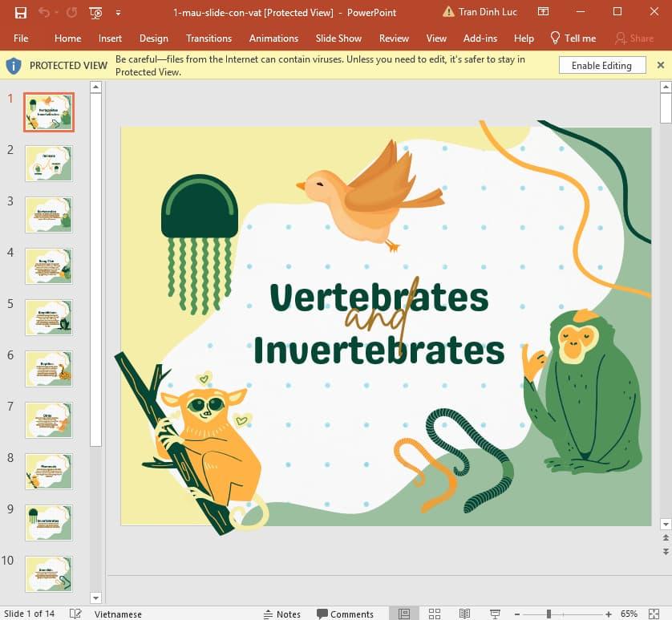Click the Enable Editing button
The height and width of the screenshot is (620, 672).
(602, 65)
